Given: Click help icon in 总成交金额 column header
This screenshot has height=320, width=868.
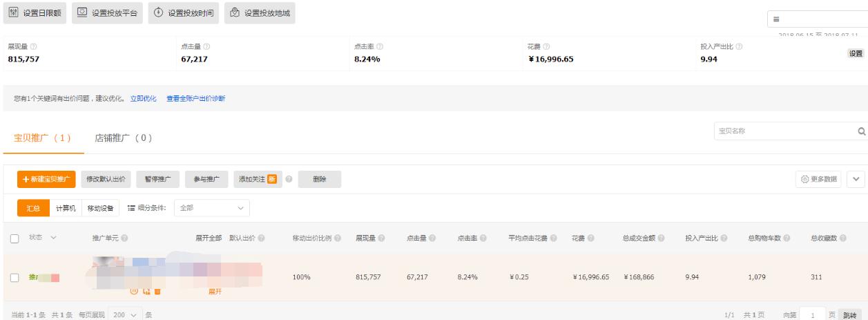Looking at the screenshot, I should click(x=662, y=238).
